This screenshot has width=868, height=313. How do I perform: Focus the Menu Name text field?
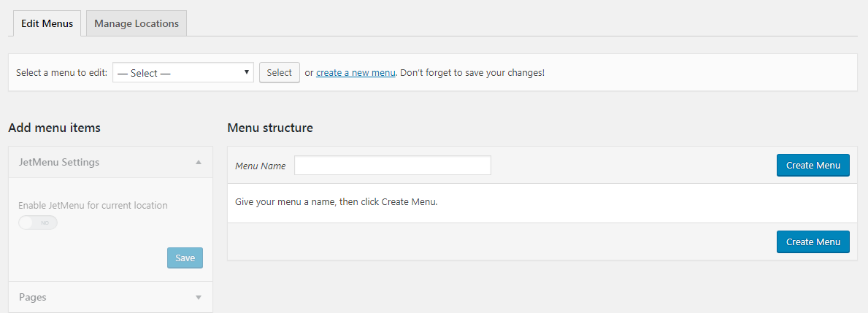click(x=392, y=166)
